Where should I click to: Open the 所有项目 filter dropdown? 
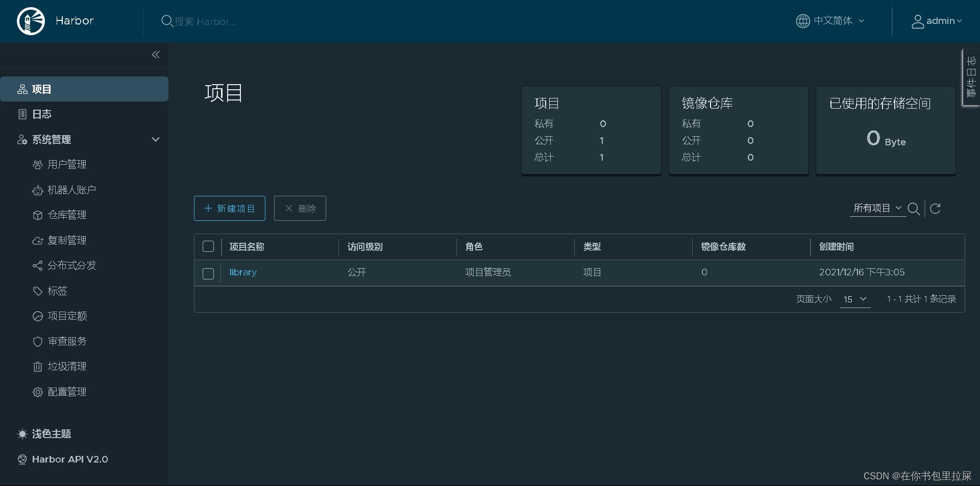(x=877, y=208)
